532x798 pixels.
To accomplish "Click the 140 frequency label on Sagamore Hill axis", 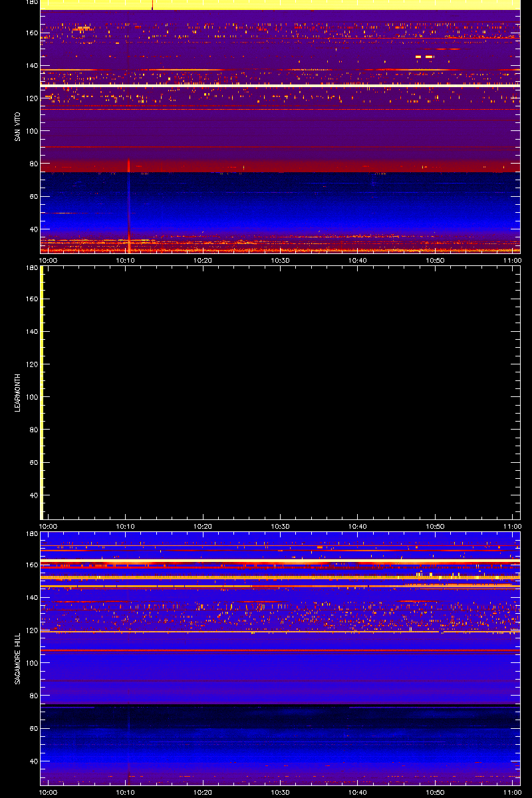I will [x=31, y=598].
